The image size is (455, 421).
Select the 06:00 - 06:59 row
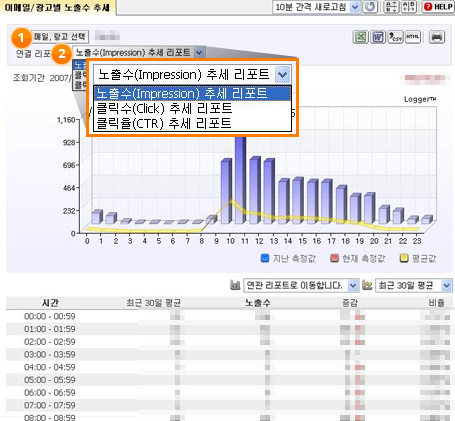coord(228,392)
